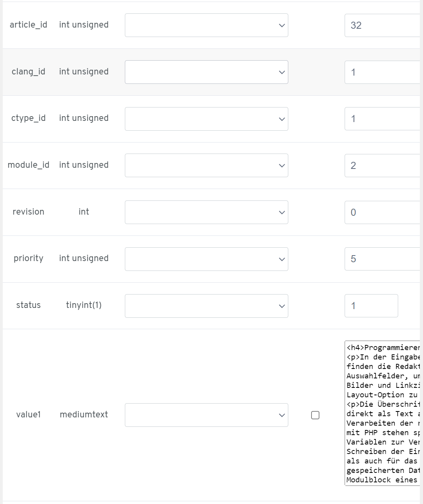Click the status value input box
This screenshot has width=423, height=504.
371,306
